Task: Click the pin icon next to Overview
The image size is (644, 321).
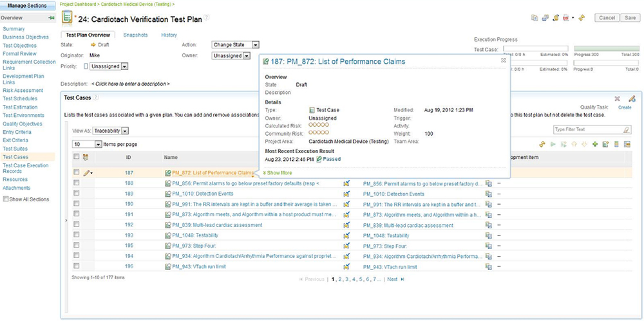Action: (52, 18)
